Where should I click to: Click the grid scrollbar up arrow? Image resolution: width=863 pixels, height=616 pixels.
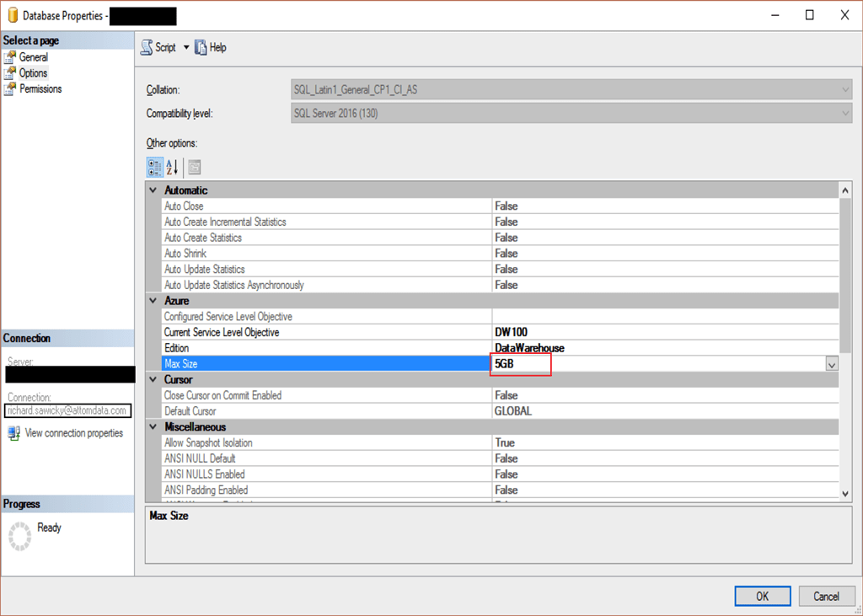pyautogui.click(x=845, y=190)
